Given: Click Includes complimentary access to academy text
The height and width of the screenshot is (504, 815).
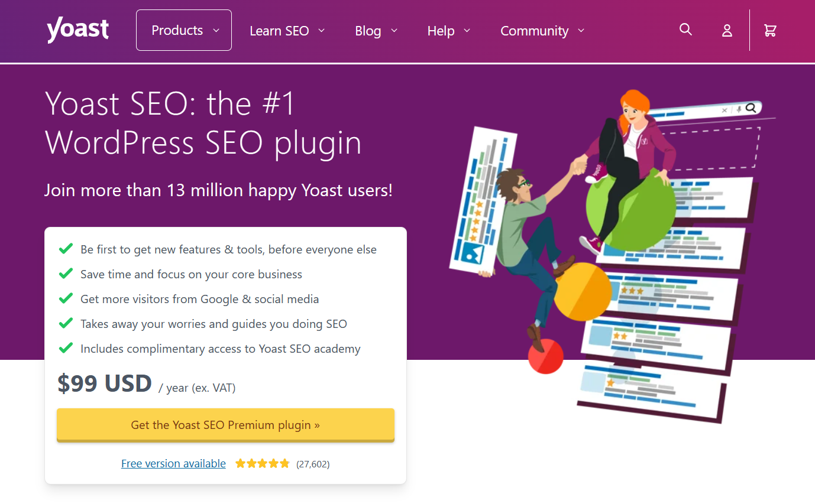Looking at the screenshot, I should 220,349.
